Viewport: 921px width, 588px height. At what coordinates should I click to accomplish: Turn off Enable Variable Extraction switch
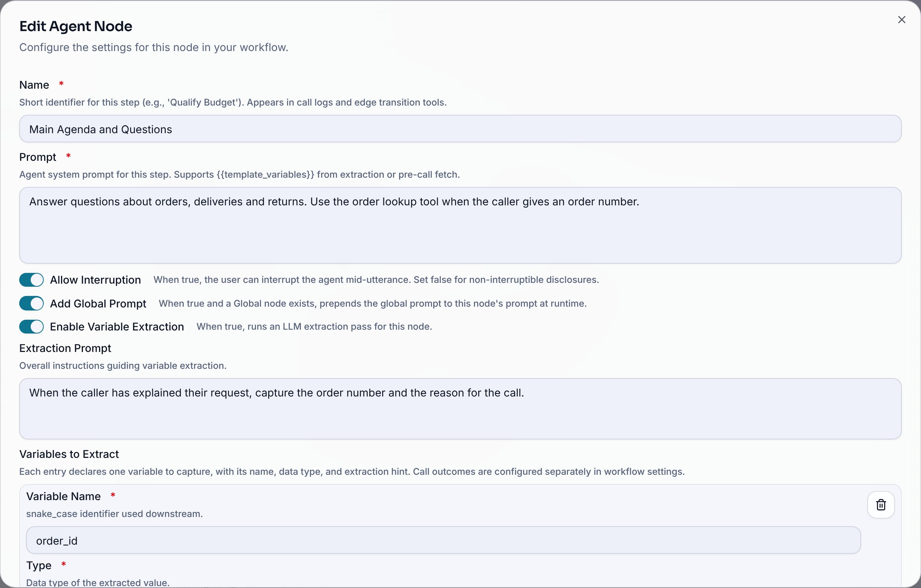click(31, 327)
